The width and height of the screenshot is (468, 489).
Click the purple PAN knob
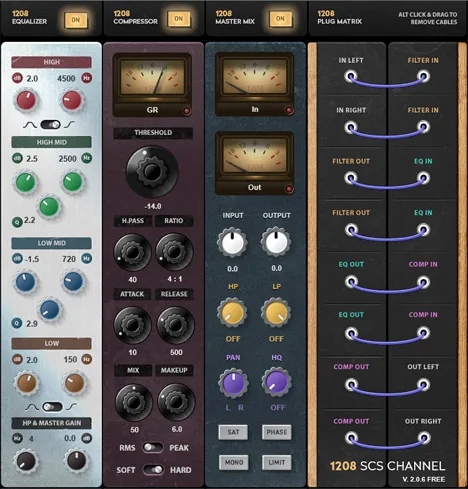233,383
